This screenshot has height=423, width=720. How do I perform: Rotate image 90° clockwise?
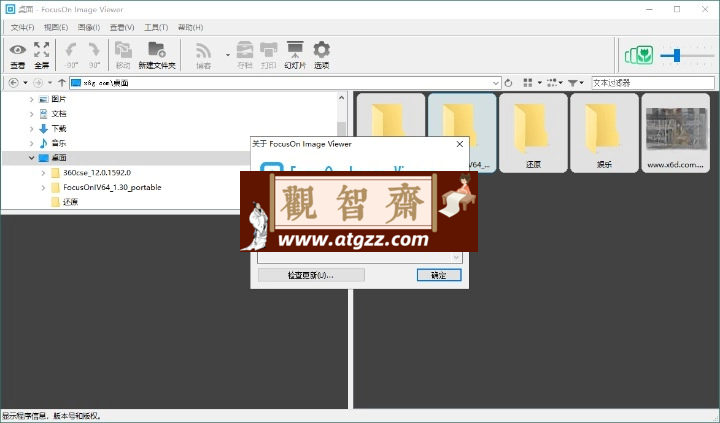click(x=94, y=55)
